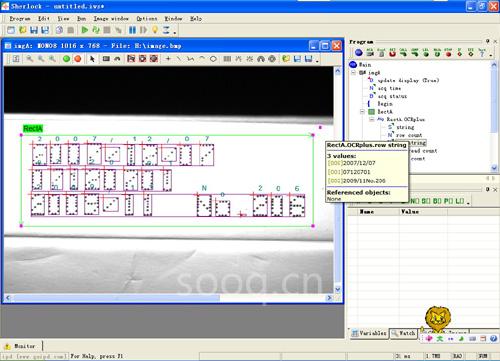
Task: Select the arrow pointer tool in image toolbar
Action: coord(92,59)
